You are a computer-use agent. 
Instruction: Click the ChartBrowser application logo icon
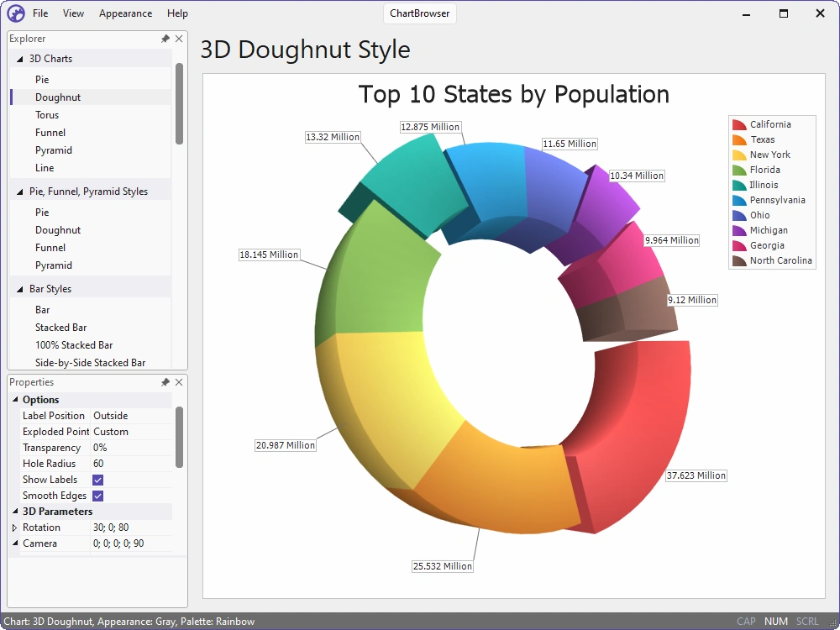point(15,13)
